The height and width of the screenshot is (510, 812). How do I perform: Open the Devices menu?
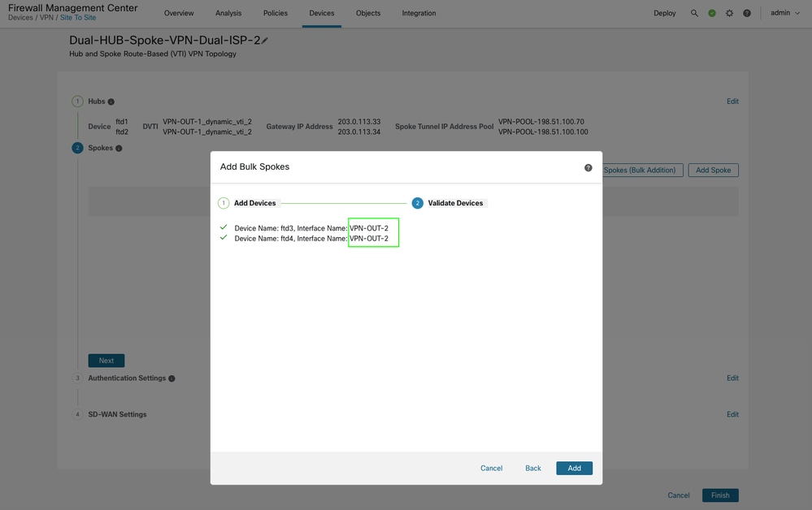coord(322,13)
